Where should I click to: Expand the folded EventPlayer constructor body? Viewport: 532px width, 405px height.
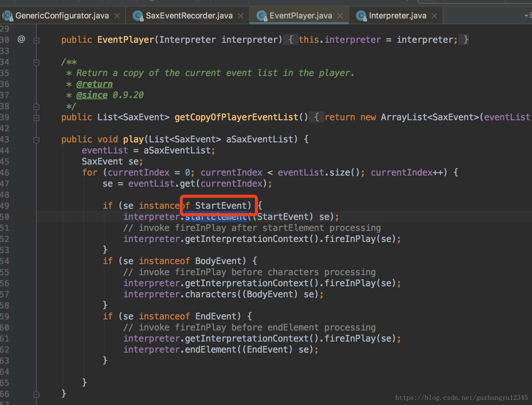(36, 40)
